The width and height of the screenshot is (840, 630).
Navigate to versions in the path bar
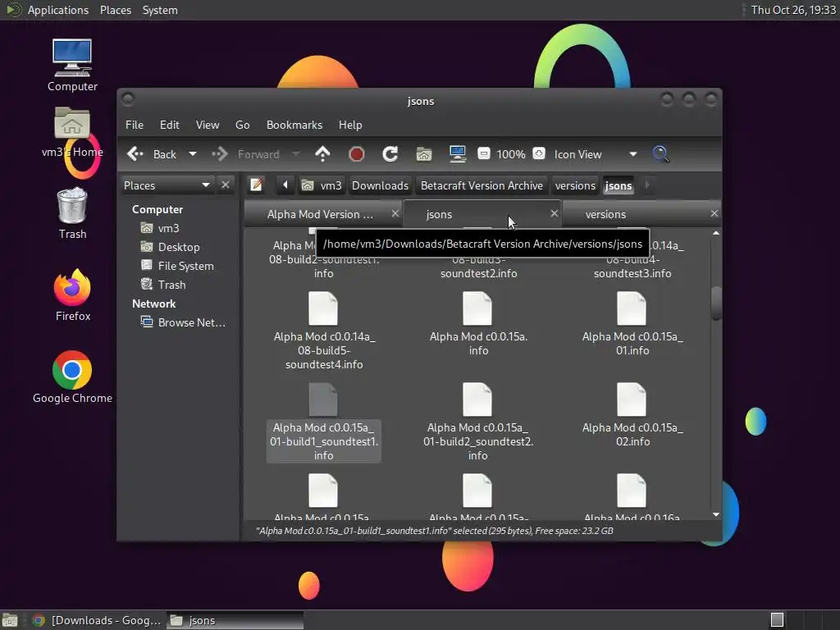575,185
